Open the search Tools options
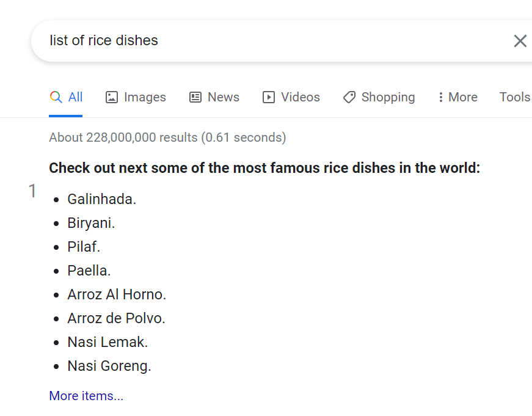The height and width of the screenshot is (416, 532). (514, 97)
